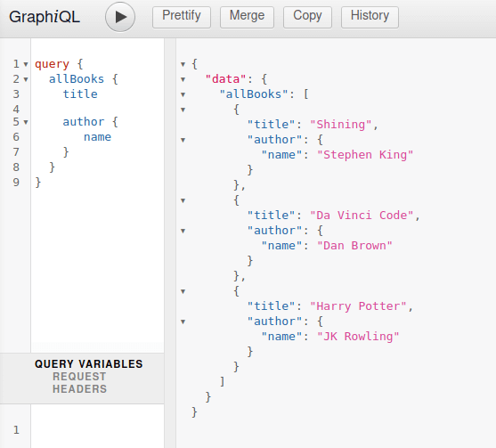Viewport: 496px width, 448px height.
Task: Collapse the root object in the result pane
Action: [183, 64]
